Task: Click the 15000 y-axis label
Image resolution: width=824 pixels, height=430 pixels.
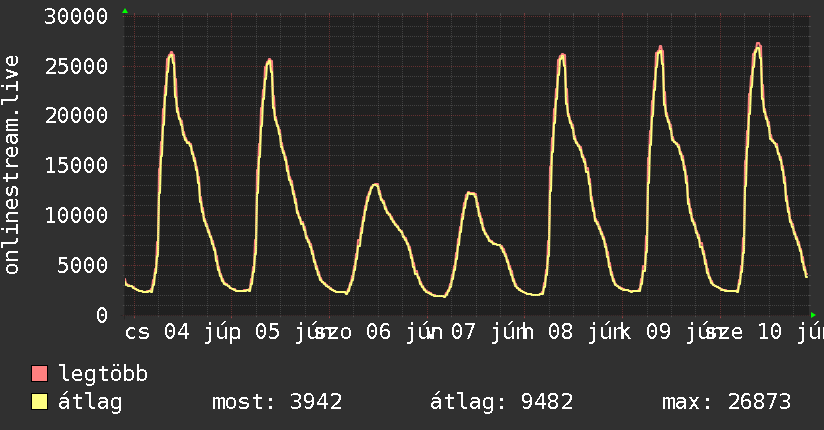Action: [x=76, y=166]
